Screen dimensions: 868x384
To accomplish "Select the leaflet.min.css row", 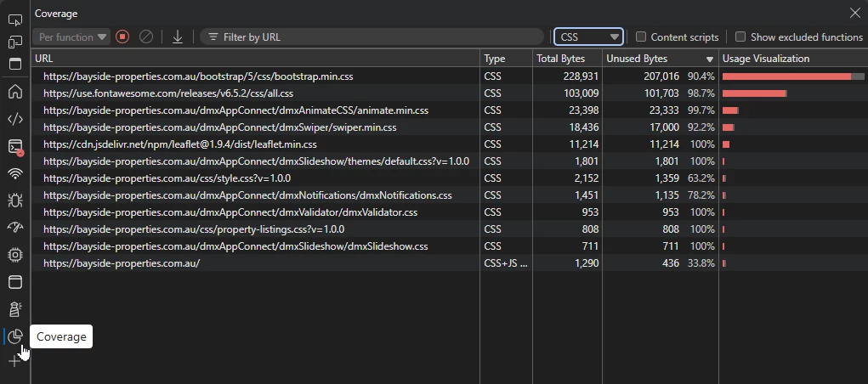I will tap(450, 144).
